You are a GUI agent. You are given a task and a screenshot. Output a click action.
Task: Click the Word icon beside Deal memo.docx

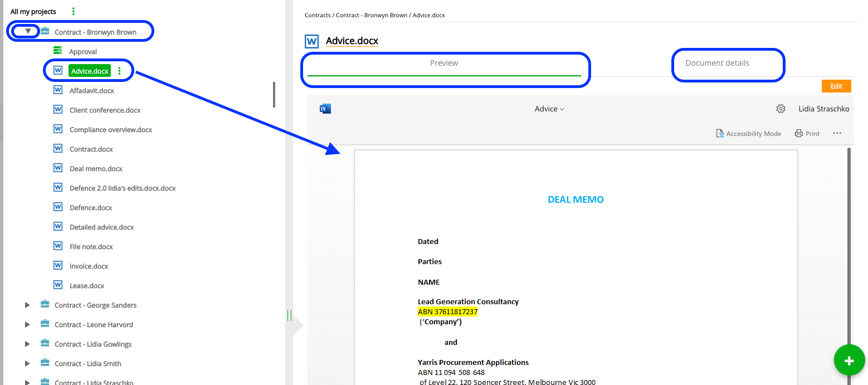pos(57,168)
